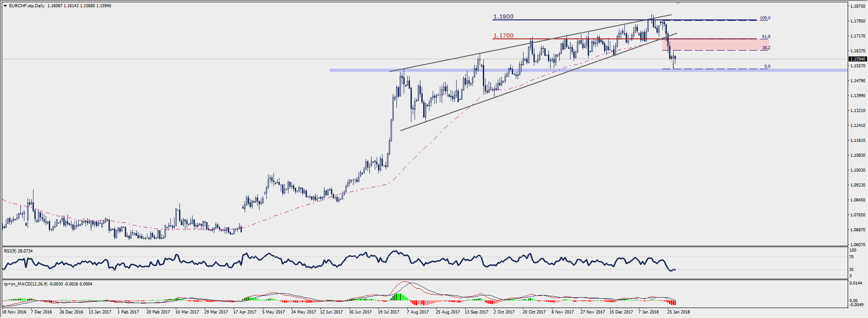868x318 pixels.
Task: Click the 27 Nov 2017 date label
Action: (592, 312)
